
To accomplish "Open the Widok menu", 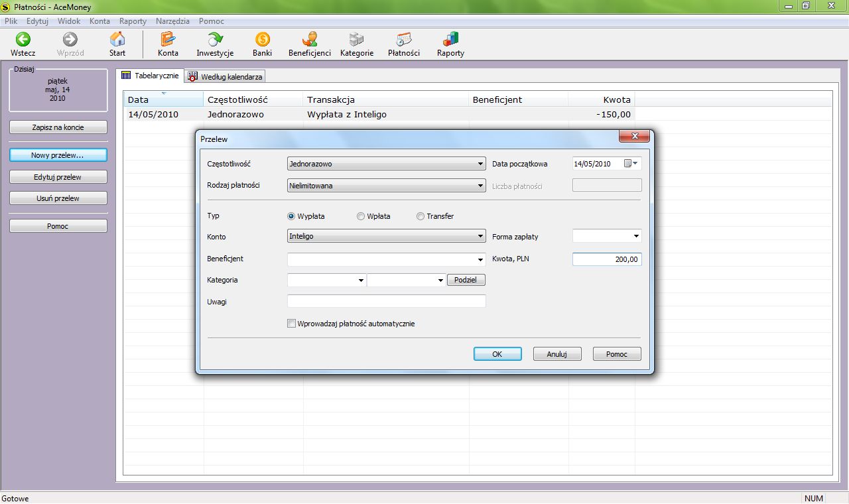I will pos(69,21).
